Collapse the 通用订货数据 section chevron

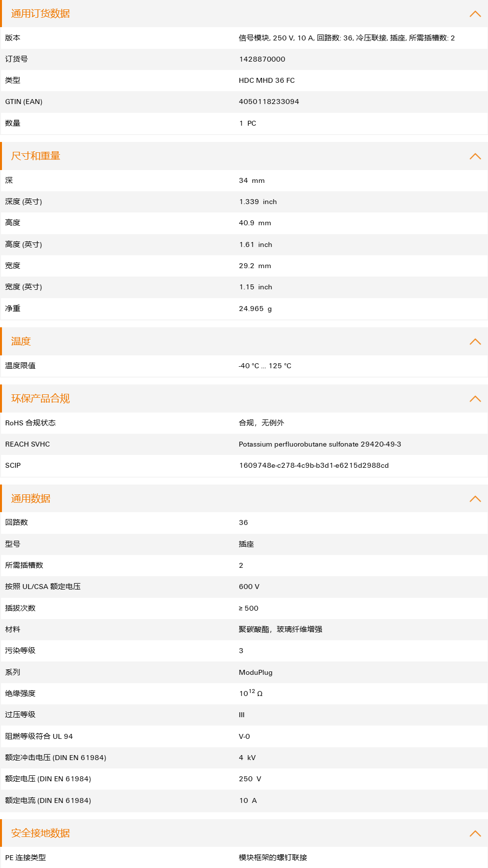(475, 14)
